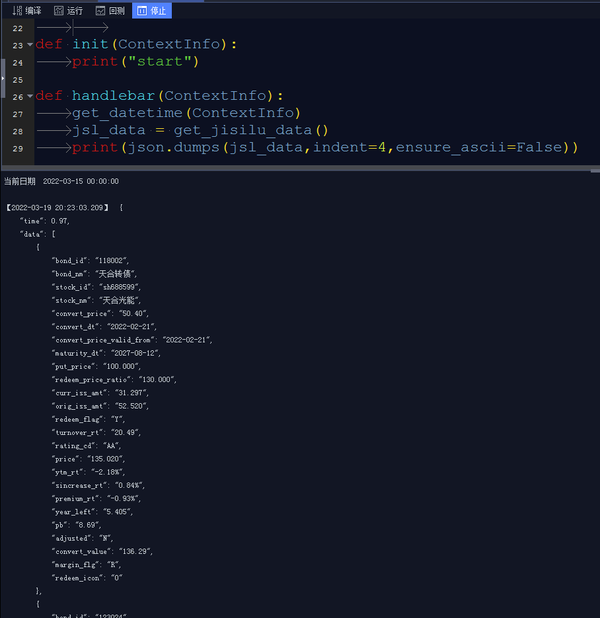This screenshot has width=600, height=618.
Task: Click the empty line 25 number
Action: point(18,79)
